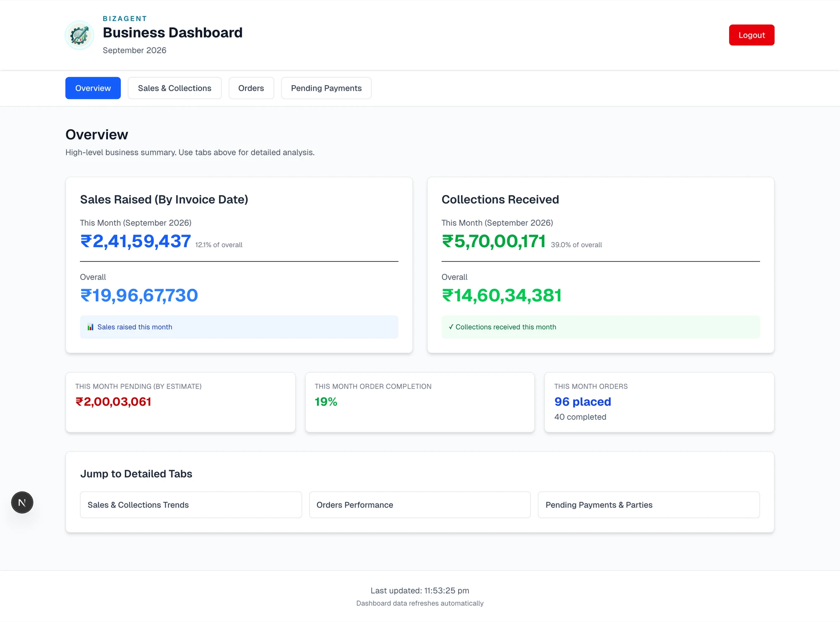This screenshot has width=840, height=622.
Task: Click the 96 placed orders figure
Action: (583, 402)
